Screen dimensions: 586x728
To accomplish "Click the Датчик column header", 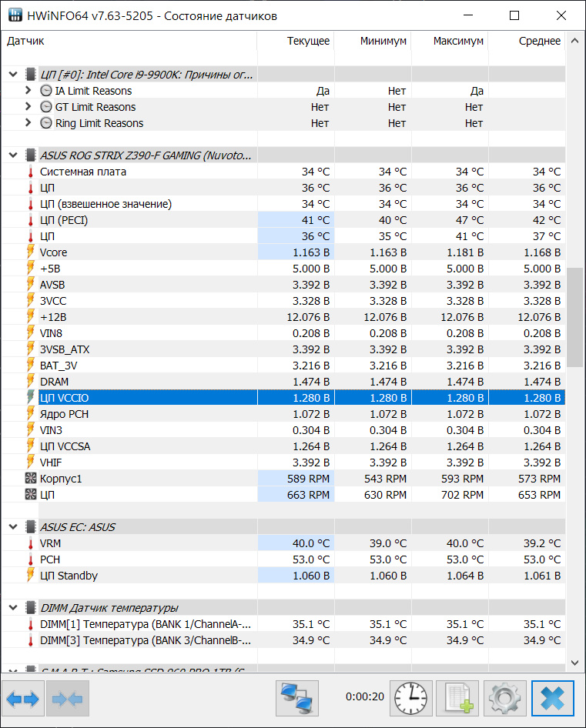I will 129,41.
